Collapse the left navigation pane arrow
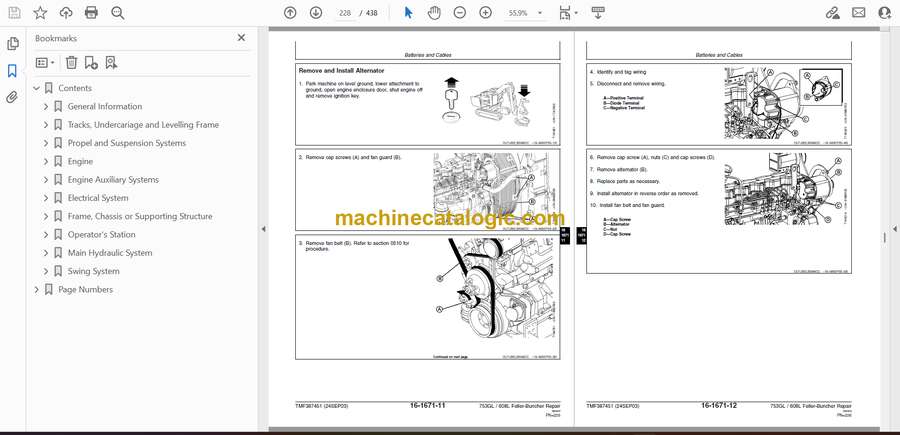Viewport: 900px width, 435px height. 263,229
